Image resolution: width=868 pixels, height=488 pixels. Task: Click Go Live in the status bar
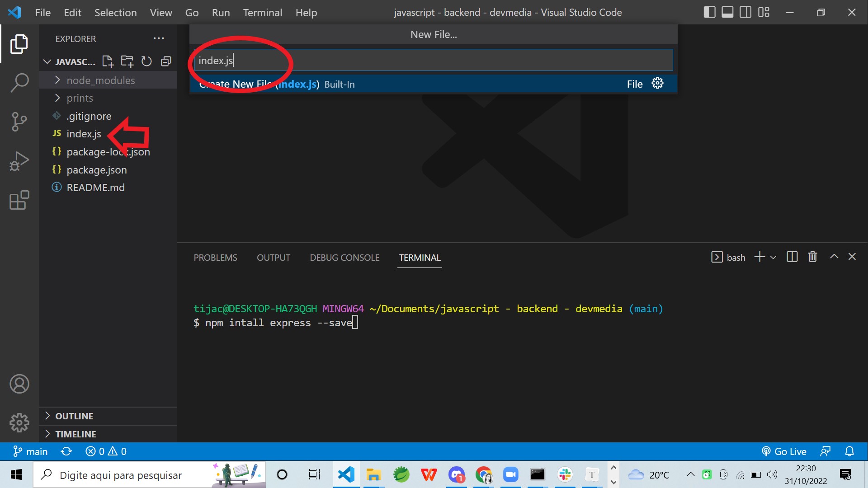(785, 451)
